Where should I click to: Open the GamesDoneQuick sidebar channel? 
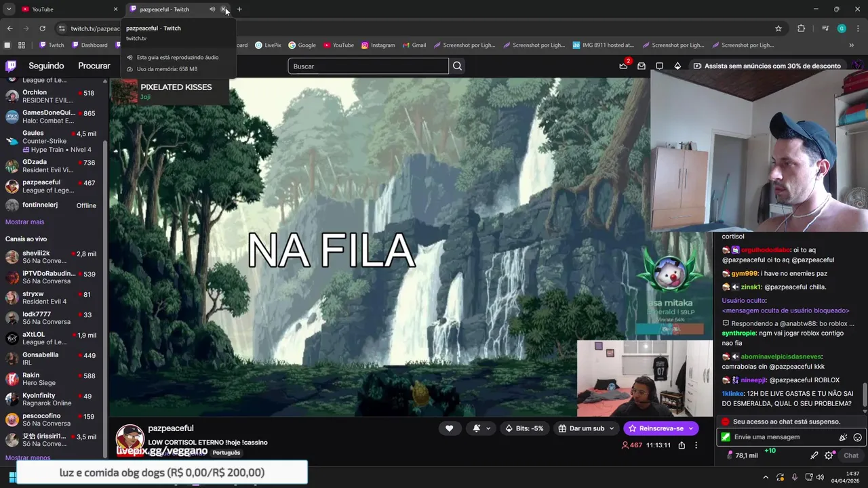click(x=54, y=117)
